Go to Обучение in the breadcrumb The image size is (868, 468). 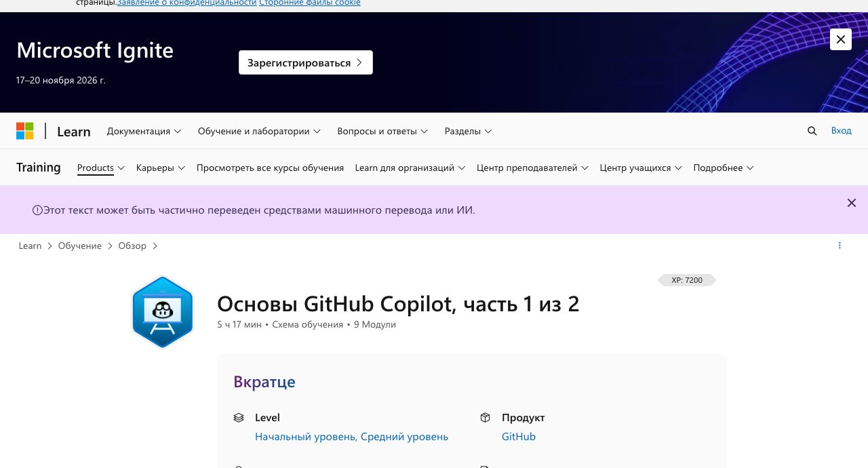click(x=80, y=246)
